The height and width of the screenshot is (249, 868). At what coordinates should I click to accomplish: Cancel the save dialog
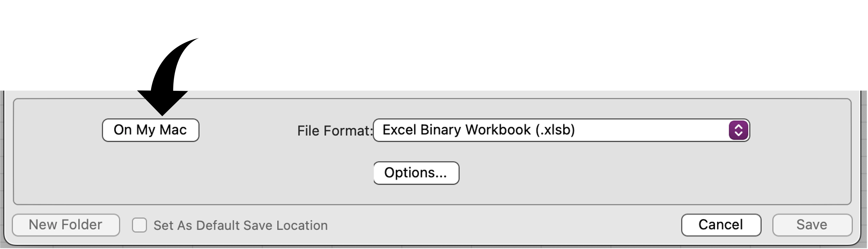pyautogui.click(x=721, y=225)
